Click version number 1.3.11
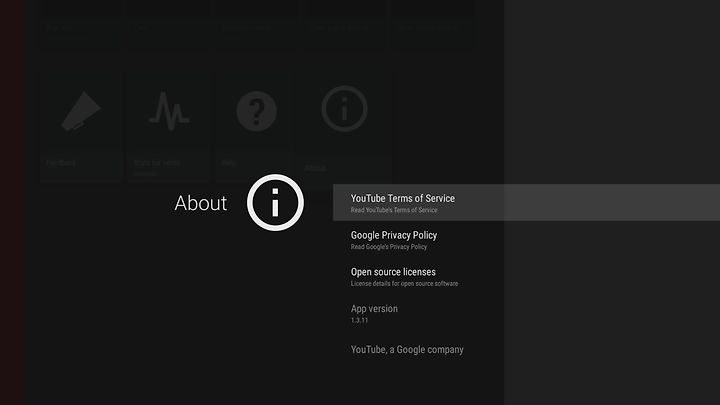The image size is (720, 405). tap(359, 320)
